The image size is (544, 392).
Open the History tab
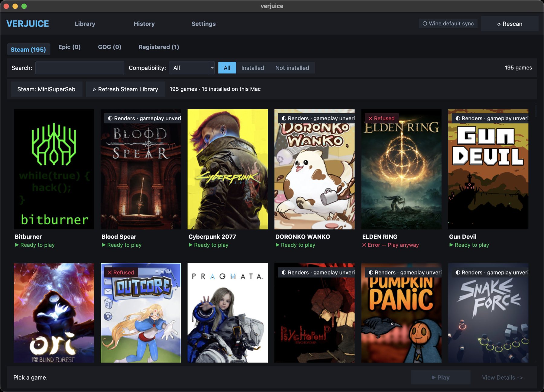click(x=144, y=24)
